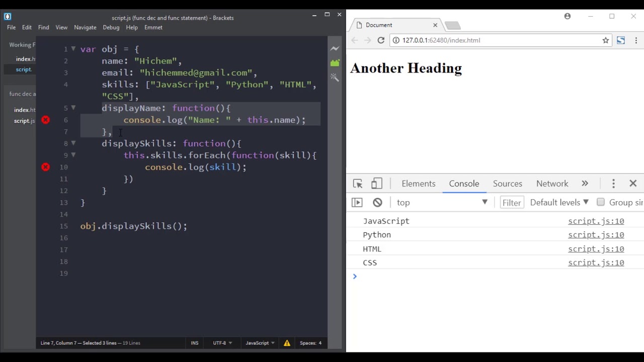The image size is (644, 362).
Task: Open the File menu in Brackets
Action: [11, 27]
